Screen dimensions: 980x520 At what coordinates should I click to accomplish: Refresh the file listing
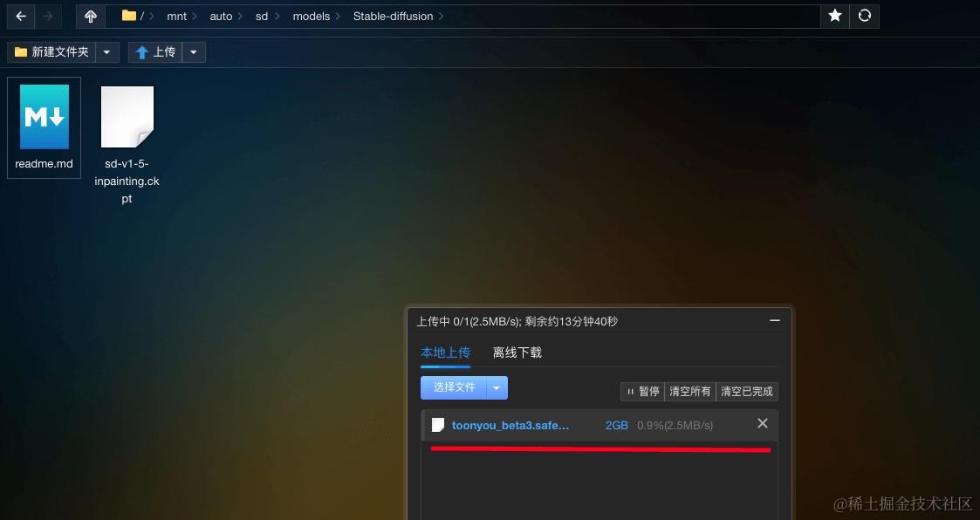[865, 17]
